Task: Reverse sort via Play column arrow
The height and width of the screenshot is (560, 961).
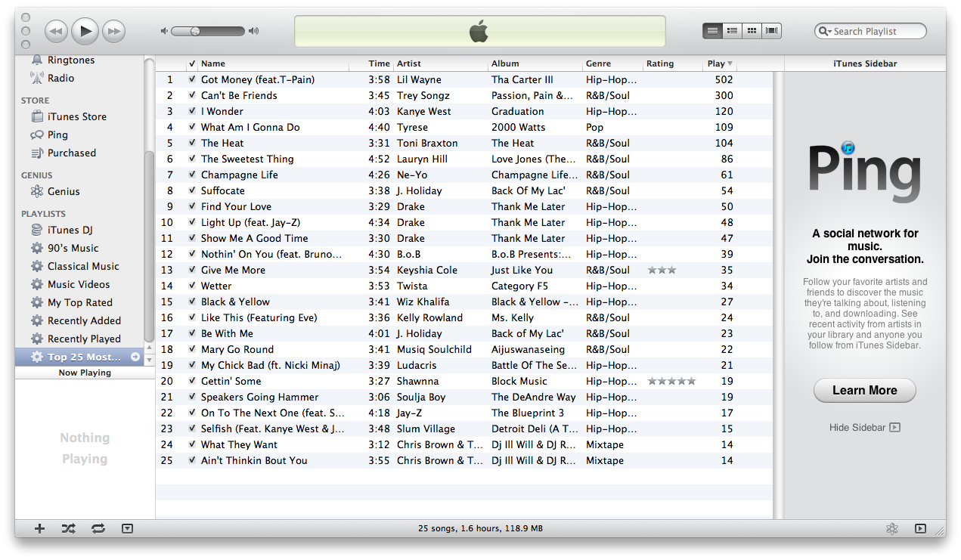Action: coord(730,63)
